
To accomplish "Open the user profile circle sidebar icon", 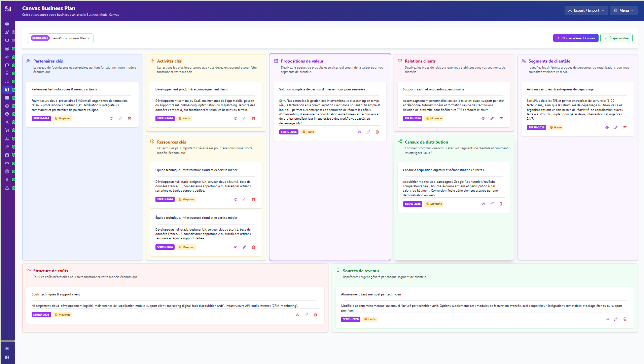I will click(x=7, y=49).
